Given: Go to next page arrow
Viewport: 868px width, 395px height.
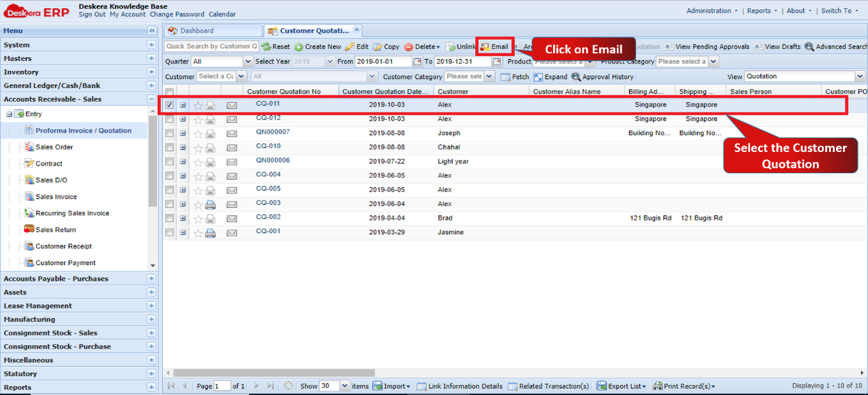Looking at the screenshot, I should tap(256, 386).
